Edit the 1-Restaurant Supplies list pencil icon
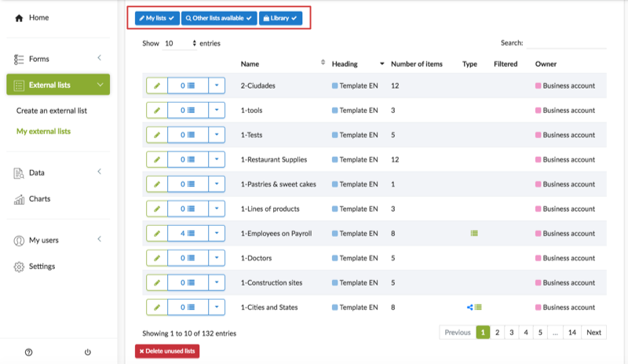This screenshot has height=364, width=628. click(x=157, y=159)
